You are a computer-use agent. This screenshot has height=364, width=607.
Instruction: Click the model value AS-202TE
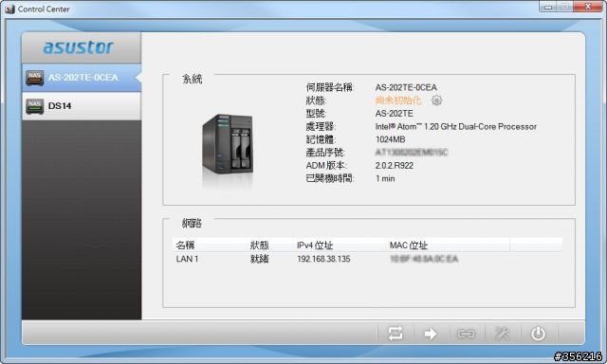(395, 114)
